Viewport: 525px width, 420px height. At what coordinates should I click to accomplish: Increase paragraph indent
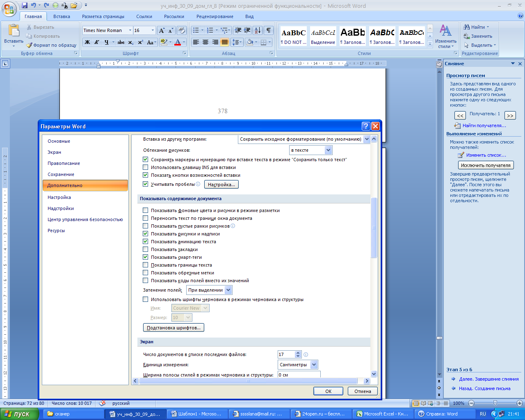coord(247,30)
